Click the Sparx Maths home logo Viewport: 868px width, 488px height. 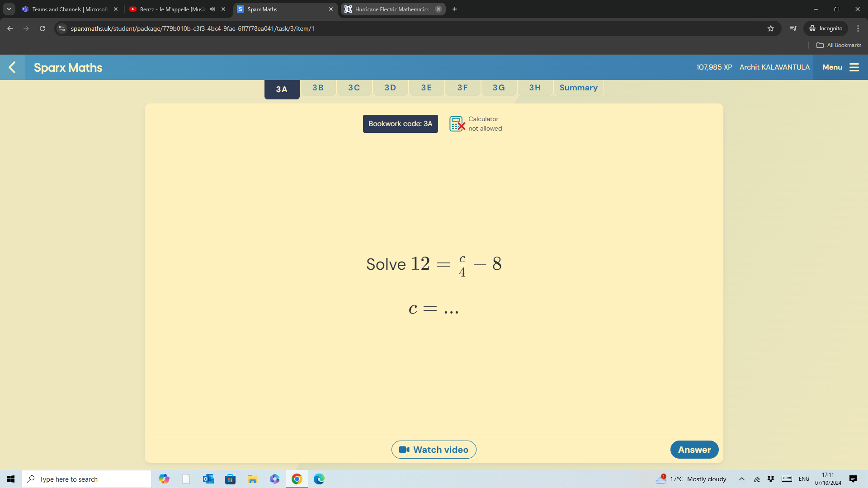[68, 67]
